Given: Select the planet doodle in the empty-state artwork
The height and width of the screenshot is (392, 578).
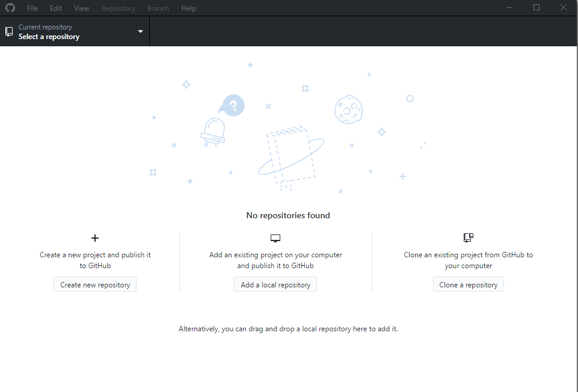Looking at the screenshot, I should [x=292, y=156].
